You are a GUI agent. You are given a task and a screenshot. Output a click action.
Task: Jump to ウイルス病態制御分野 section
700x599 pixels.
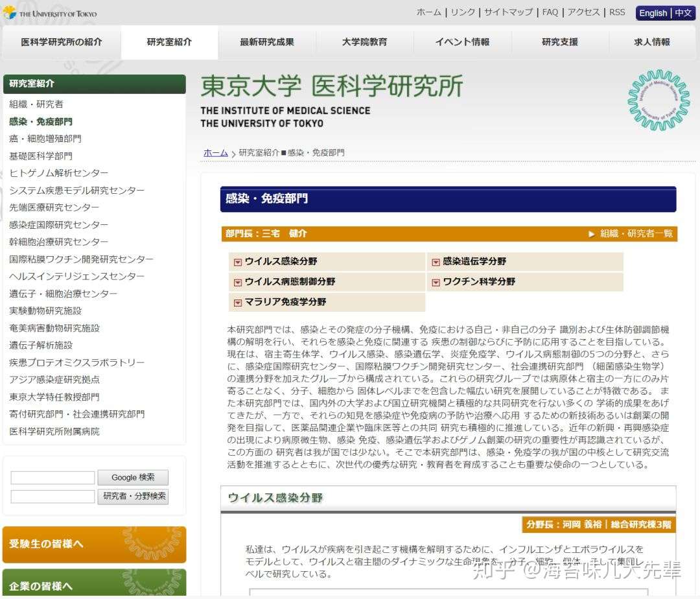point(290,281)
